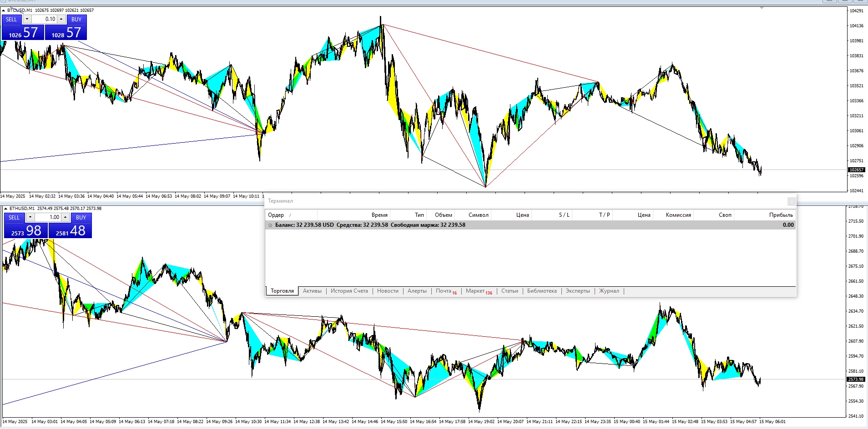Open the Эксперты tab in Terminal
This screenshot has width=868, height=429.
coord(578,291)
